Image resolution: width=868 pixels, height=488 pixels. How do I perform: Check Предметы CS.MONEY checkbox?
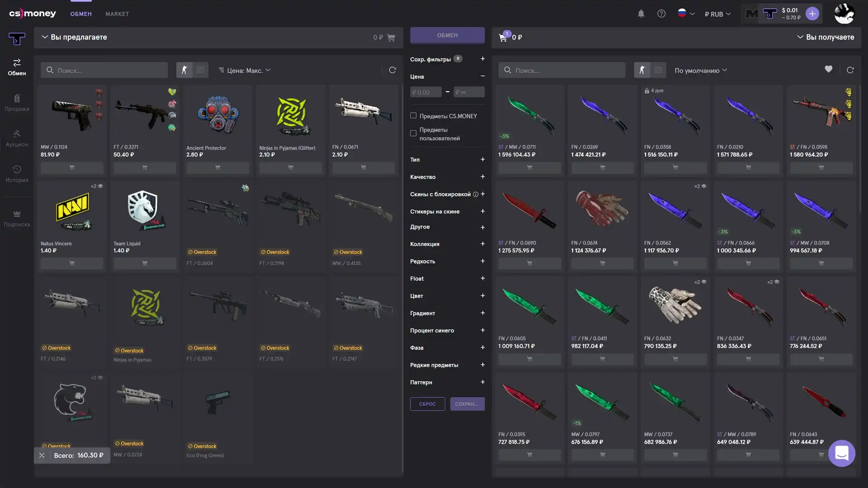tap(413, 116)
